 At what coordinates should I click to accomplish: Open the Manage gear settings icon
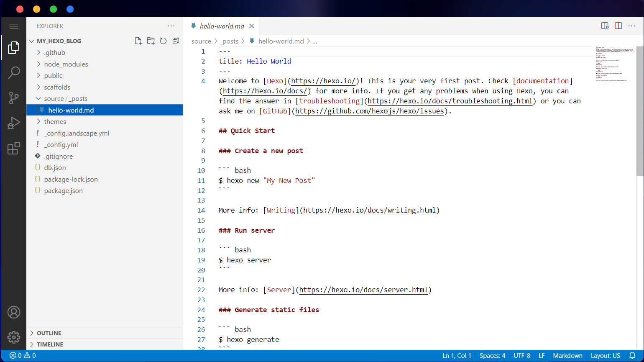[x=14, y=337]
